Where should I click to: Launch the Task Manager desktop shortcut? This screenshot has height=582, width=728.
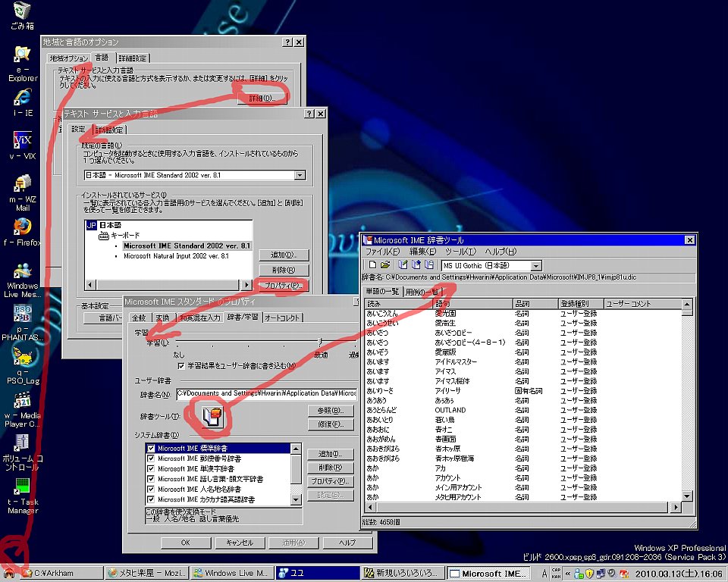tap(22, 496)
